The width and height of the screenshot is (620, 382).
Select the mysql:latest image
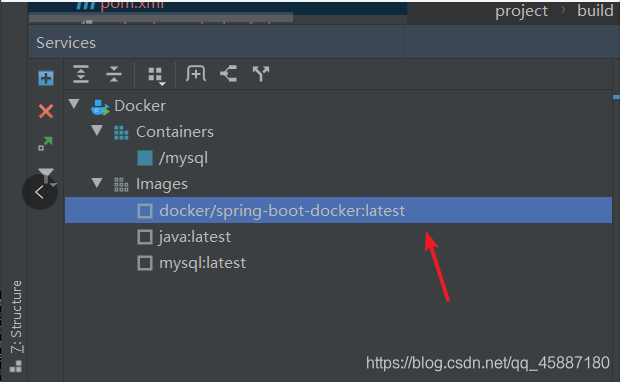tap(202, 263)
